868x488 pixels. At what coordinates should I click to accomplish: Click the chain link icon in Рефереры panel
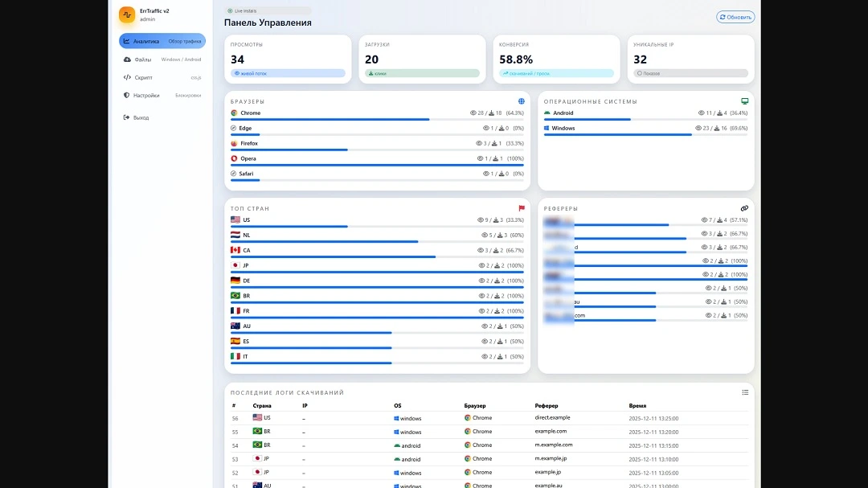[744, 208]
